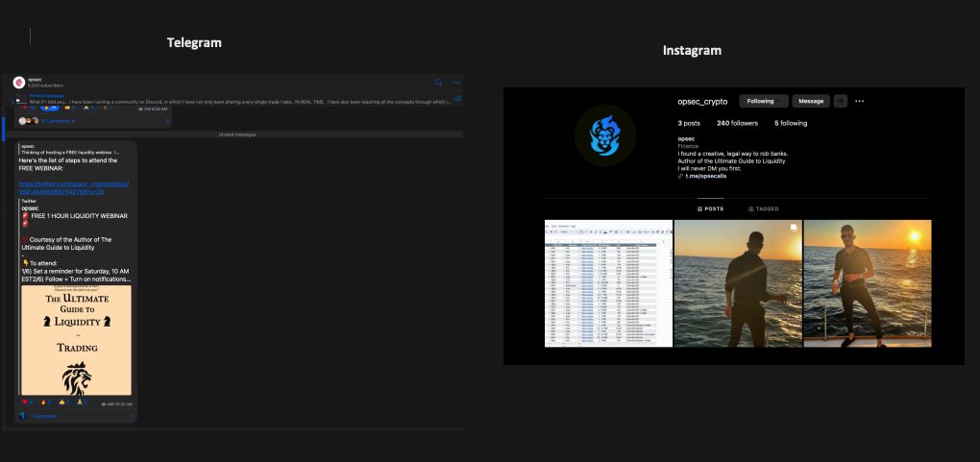Click '3 posts' count on Instagram profile
This screenshot has height=462, width=980.
tap(689, 123)
